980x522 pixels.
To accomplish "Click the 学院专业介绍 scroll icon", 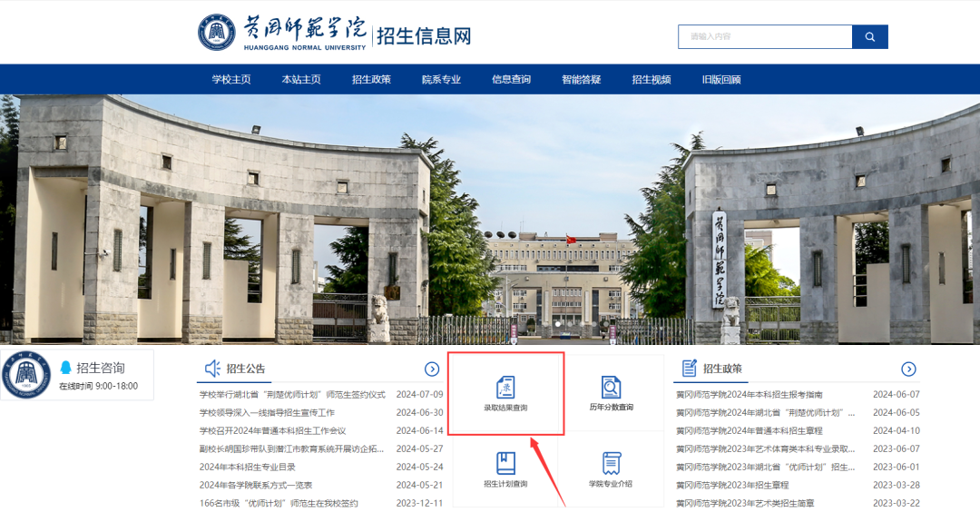I will point(611,463).
